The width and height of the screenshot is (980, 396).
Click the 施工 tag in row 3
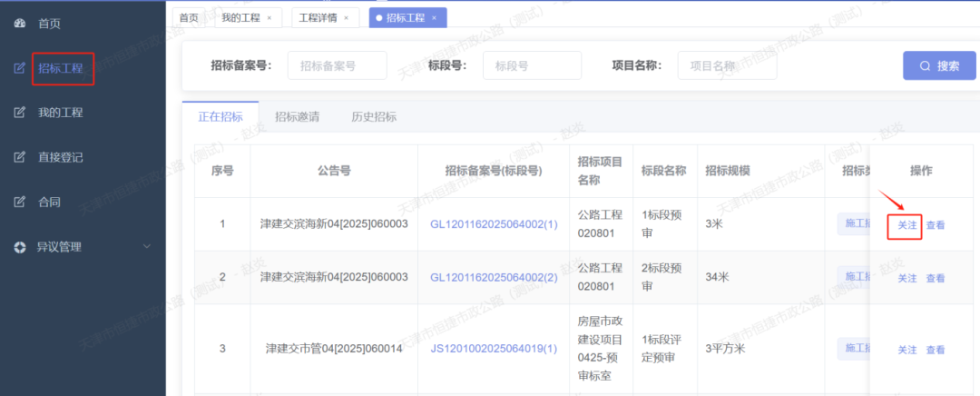pos(854,347)
